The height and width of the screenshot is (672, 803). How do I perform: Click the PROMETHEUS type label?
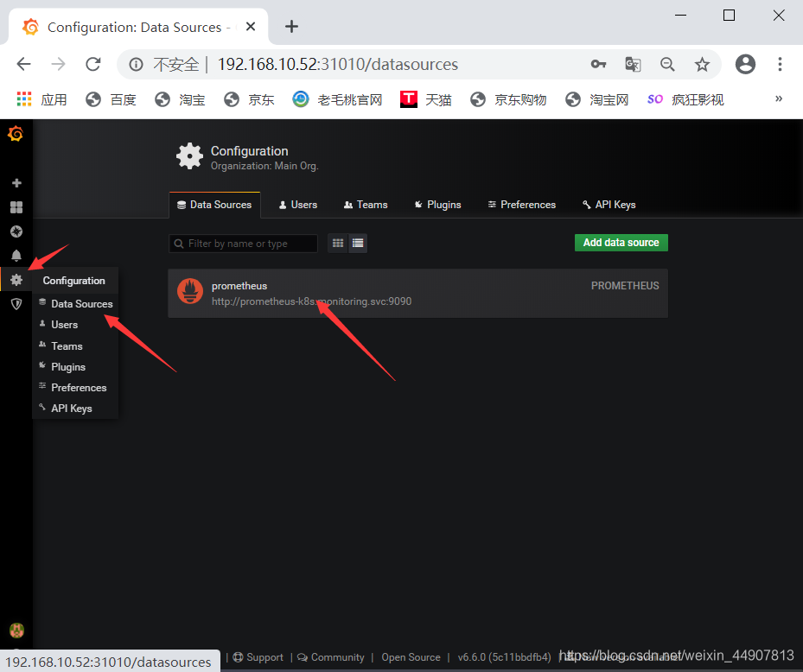coord(625,286)
